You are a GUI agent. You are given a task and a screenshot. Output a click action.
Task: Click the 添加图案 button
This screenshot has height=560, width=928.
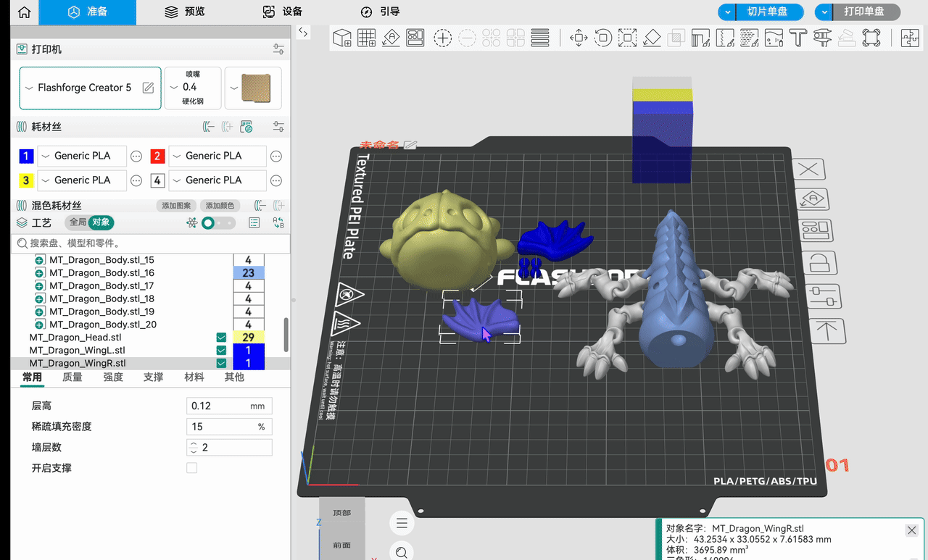(x=176, y=206)
